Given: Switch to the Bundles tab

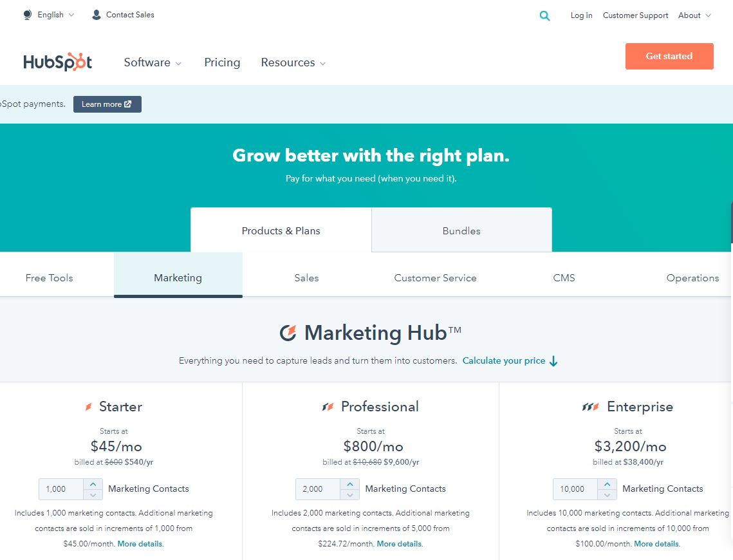Looking at the screenshot, I should point(461,230).
